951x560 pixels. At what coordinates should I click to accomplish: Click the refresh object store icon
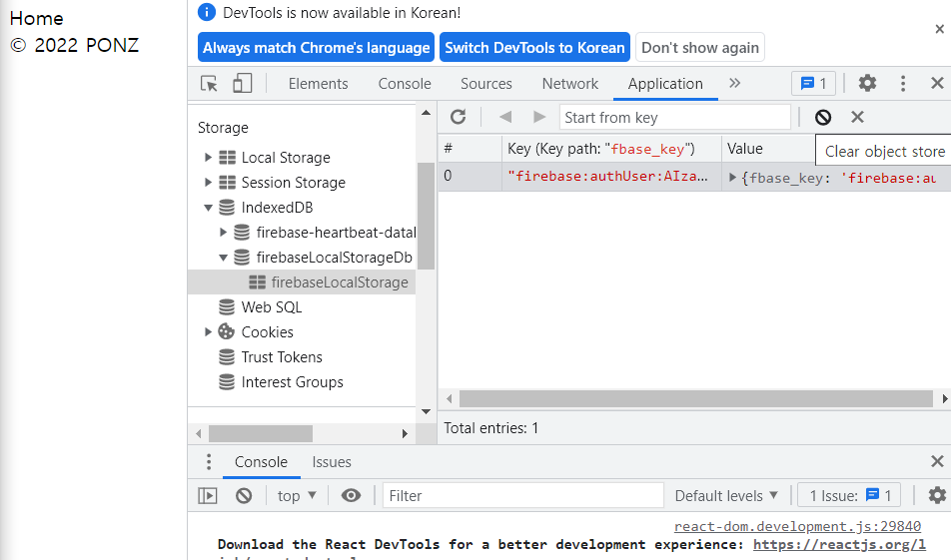click(458, 117)
